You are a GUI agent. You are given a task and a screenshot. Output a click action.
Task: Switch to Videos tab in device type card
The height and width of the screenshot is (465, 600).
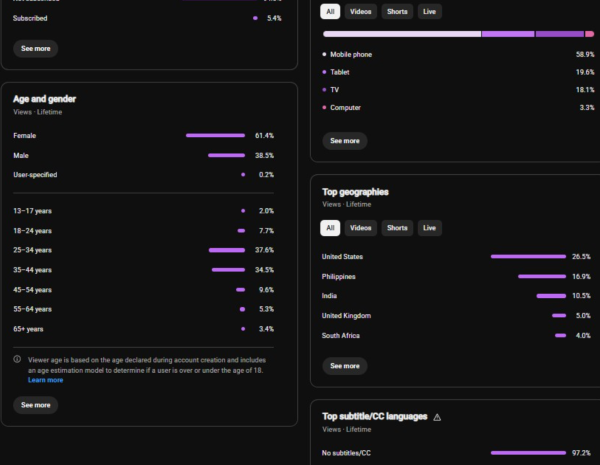tap(360, 11)
